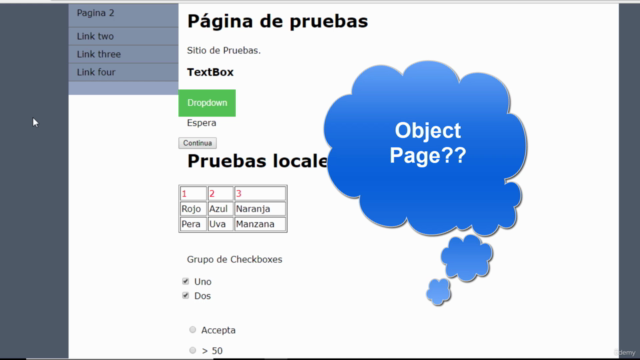640x360 pixels.
Task: Click the Manzana table cell
Action: coord(260,224)
